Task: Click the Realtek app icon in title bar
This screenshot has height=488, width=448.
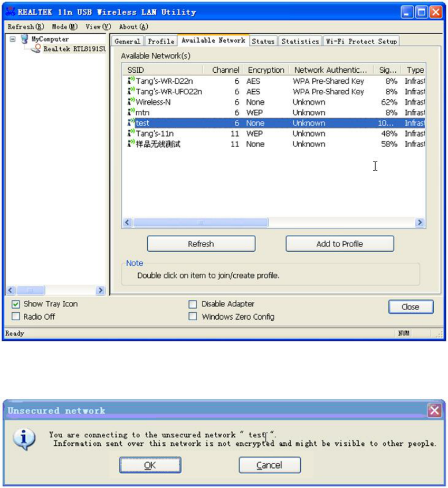Action: (x=10, y=12)
